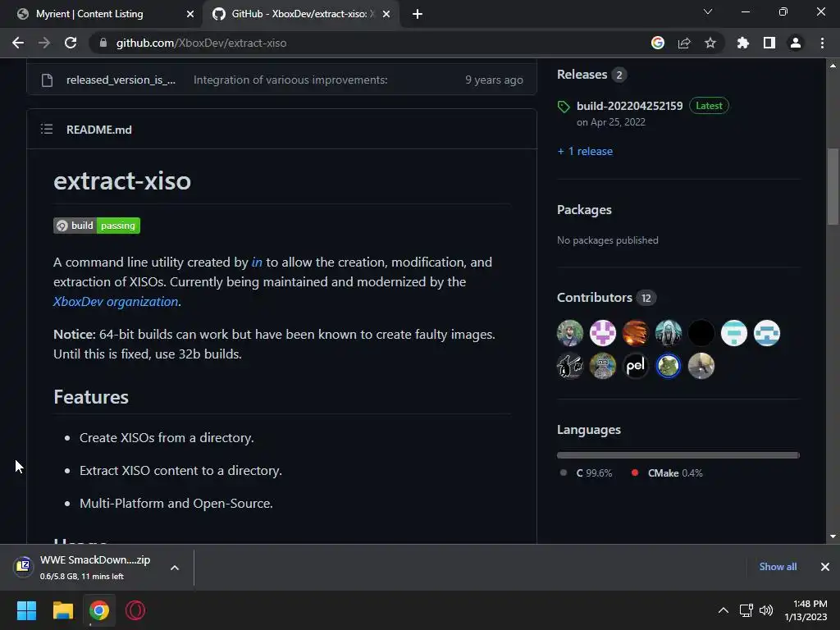Click the scrollbar up arrow

[833, 66]
